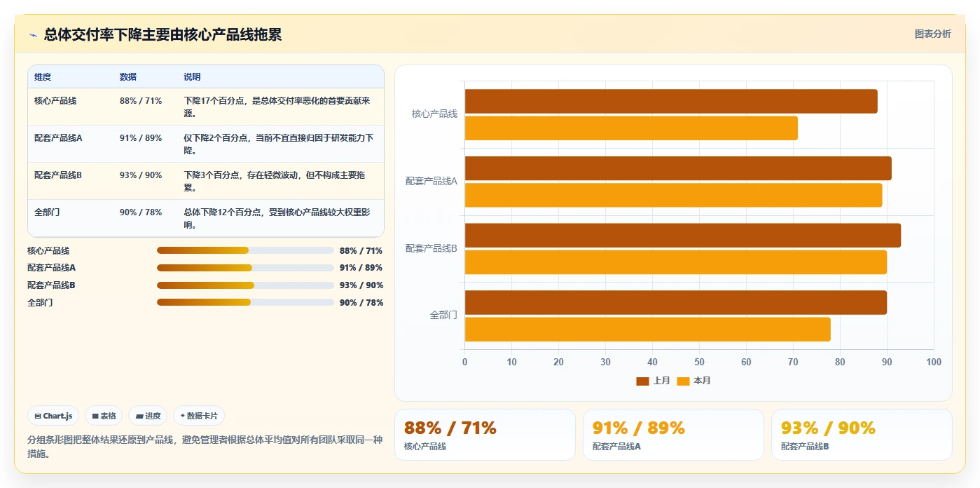Click the 88% / 71% value in the table
The width and height of the screenshot is (980, 488).
point(141,101)
